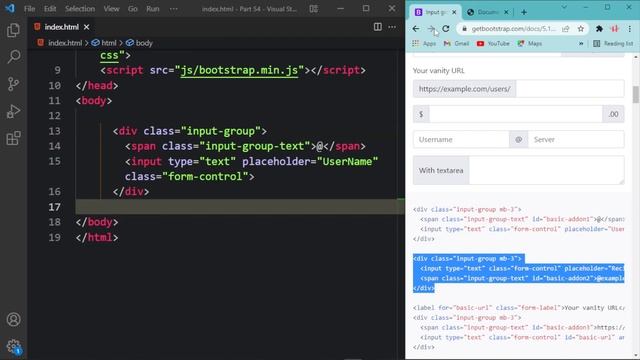640x360 pixels.
Task: Close the Input group Chrome tab
Action: tap(454, 12)
